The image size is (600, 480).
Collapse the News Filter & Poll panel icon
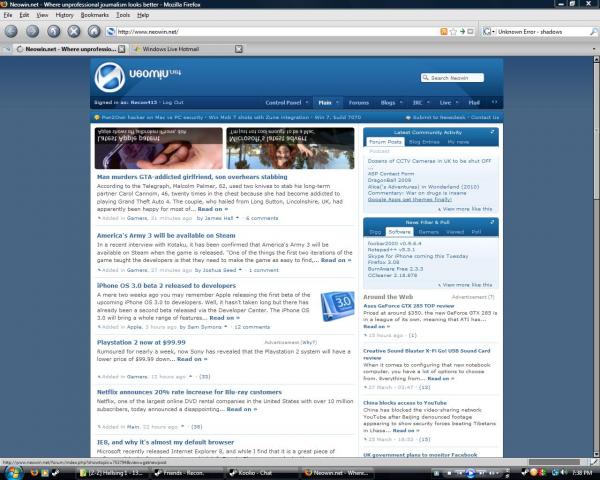pos(492,222)
